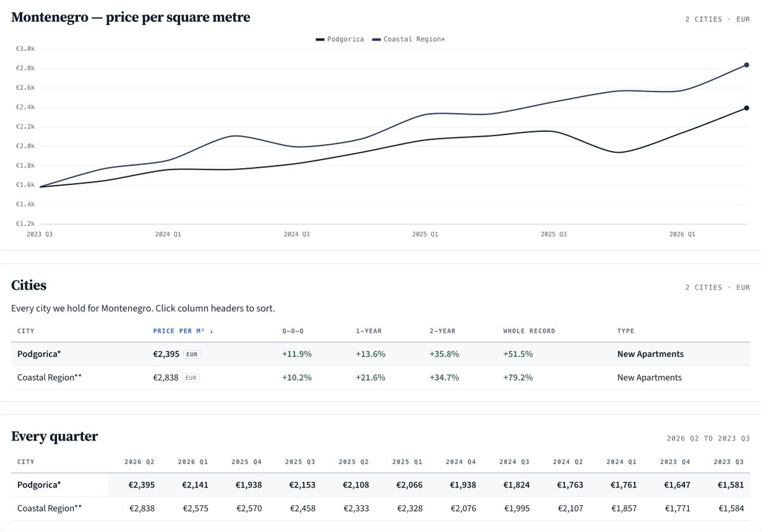The image size is (761, 532).
Task: Click Podgorica's €1,581 value for 2023 Q3
Action: click(x=731, y=484)
